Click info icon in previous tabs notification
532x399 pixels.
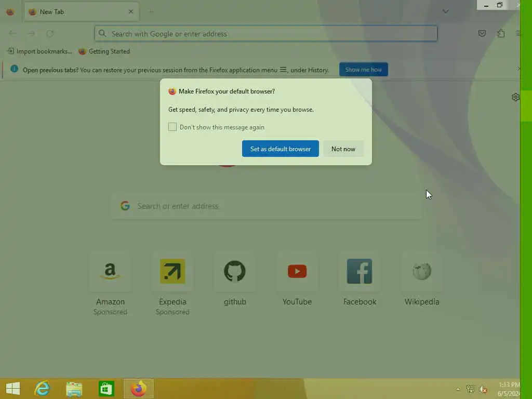coord(14,69)
